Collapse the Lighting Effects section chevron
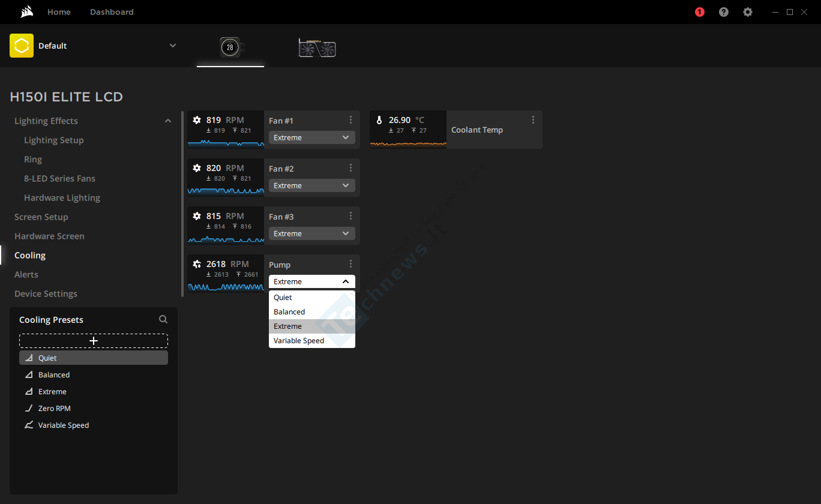 pos(168,121)
